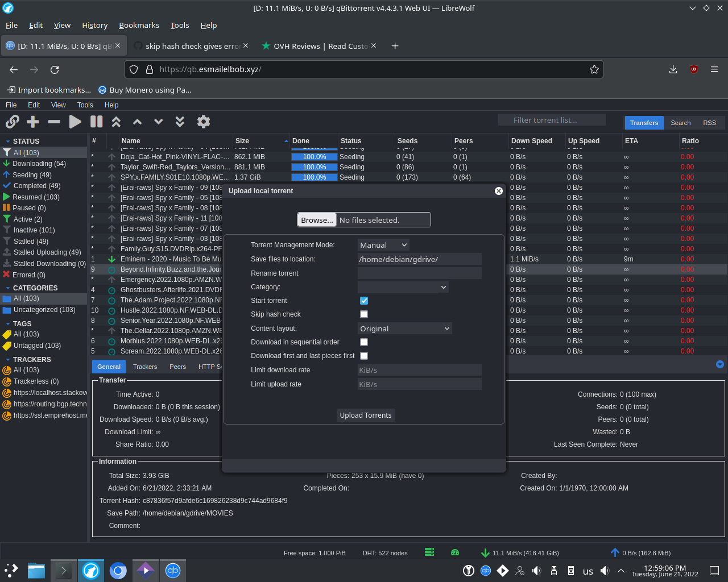Browse for a local torrent file
Screen dimensions: 728x582
point(317,219)
